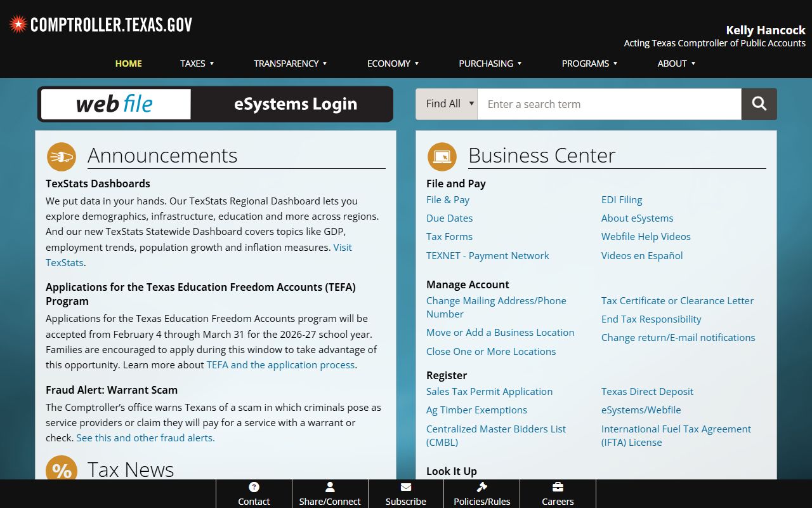The width and height of the screenshot is (812, 508).
Task: Open the Sales Tax Permit Application link
Action: 489,391
